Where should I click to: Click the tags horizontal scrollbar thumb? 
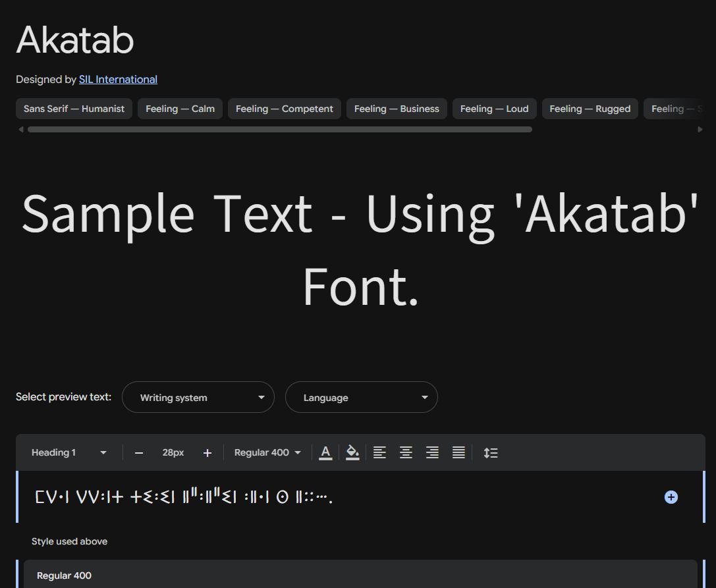[x=280, y=130]
